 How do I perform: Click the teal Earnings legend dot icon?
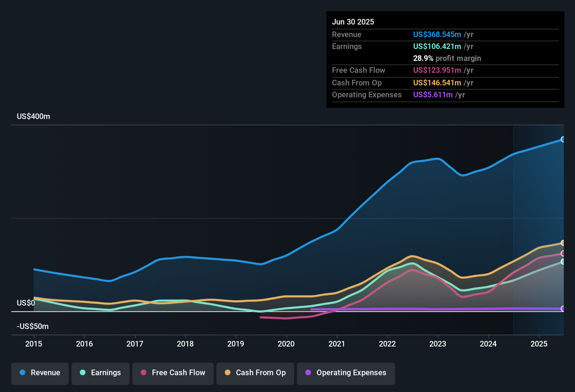(83, 373)
